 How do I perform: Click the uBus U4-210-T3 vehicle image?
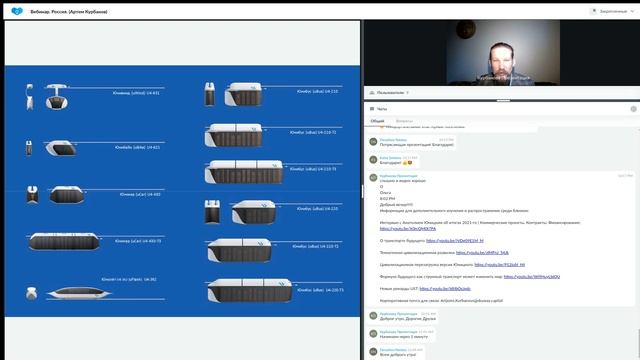click(244, 172)
